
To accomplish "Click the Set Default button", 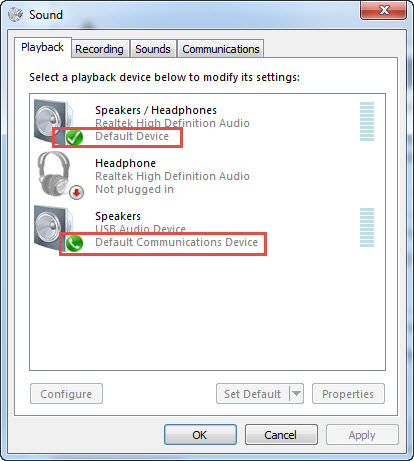I will point(253,394).
